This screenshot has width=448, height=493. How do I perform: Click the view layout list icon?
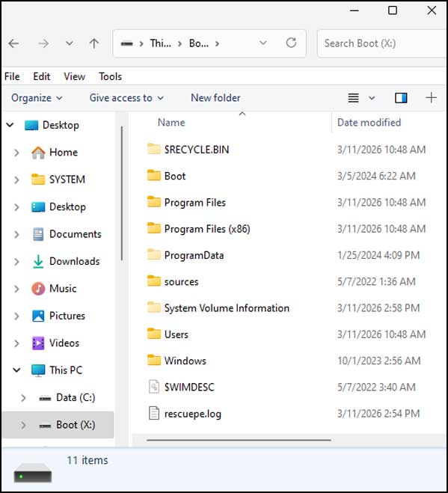pos(353,98)
